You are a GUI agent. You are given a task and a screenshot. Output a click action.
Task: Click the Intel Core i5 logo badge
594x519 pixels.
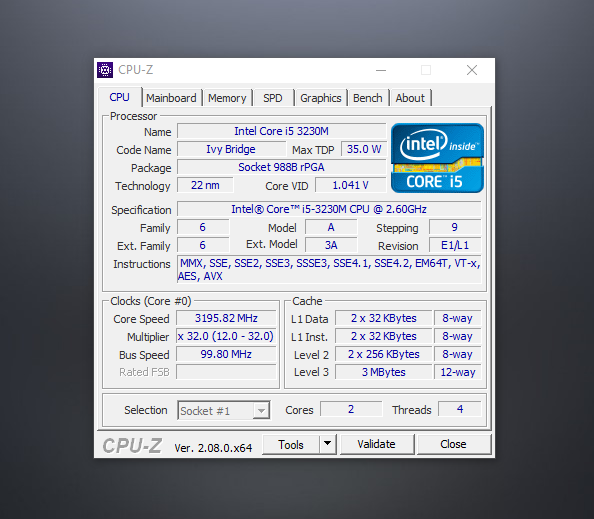click(437, 158)
